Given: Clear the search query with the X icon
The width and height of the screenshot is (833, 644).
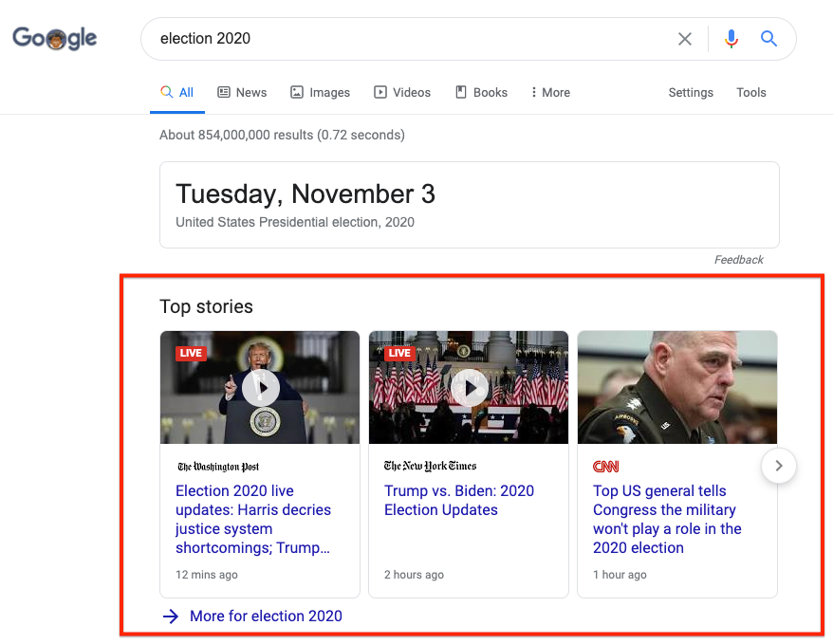Looking at the screenshot, I should [x=685, y=39].
